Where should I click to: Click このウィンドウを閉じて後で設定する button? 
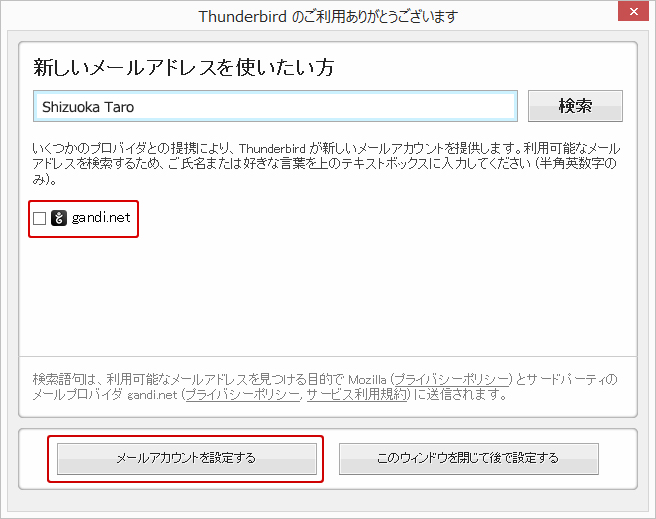pos(469,458)
